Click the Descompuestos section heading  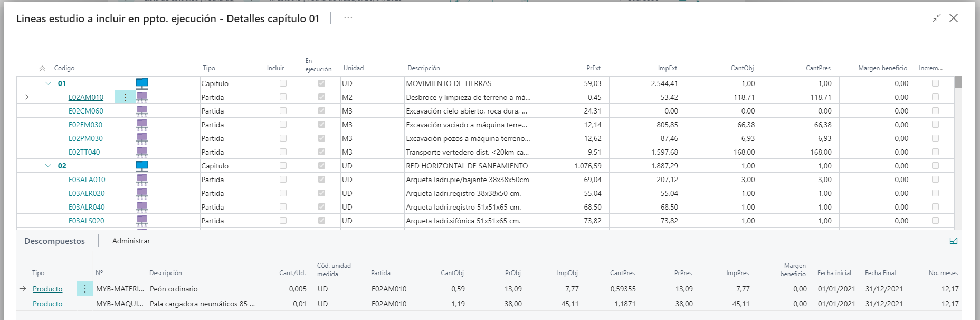tap(54, 241)
